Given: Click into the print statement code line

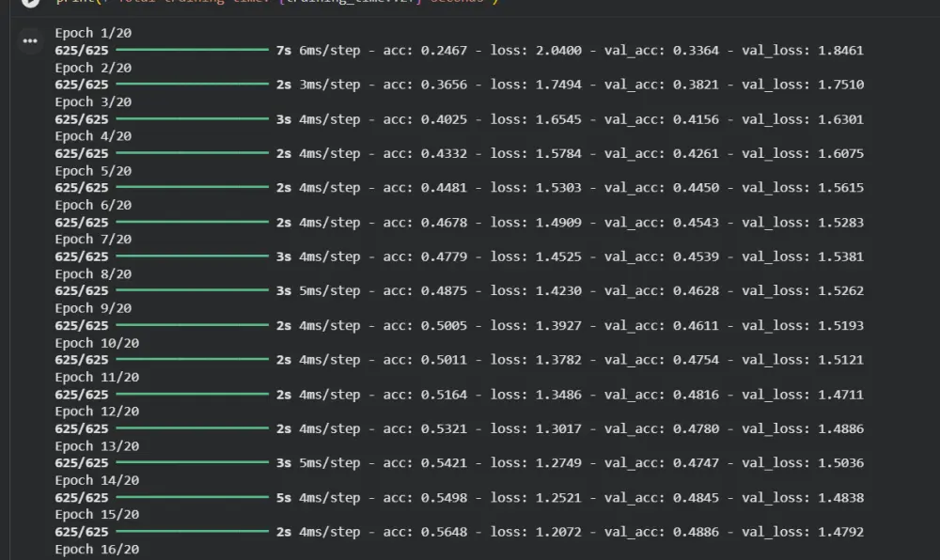Looking at the screenshot, I should pyautogui.click(x=282, y=3).
